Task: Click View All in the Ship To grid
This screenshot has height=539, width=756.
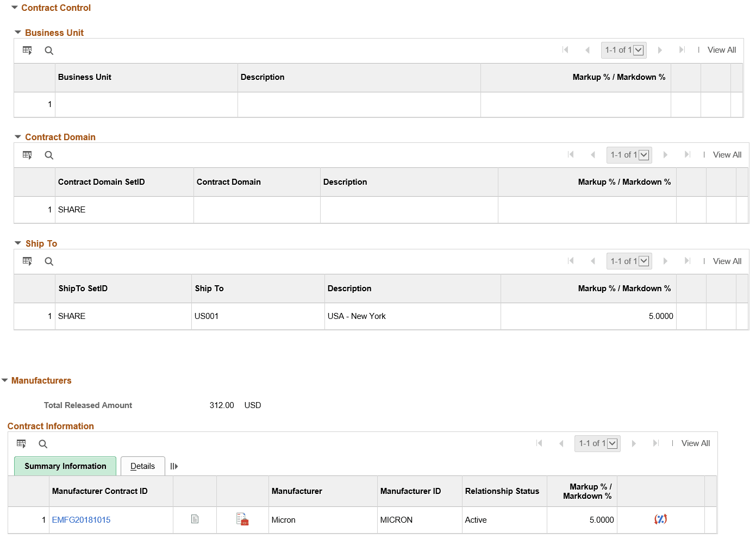Action: pos(727,261)
